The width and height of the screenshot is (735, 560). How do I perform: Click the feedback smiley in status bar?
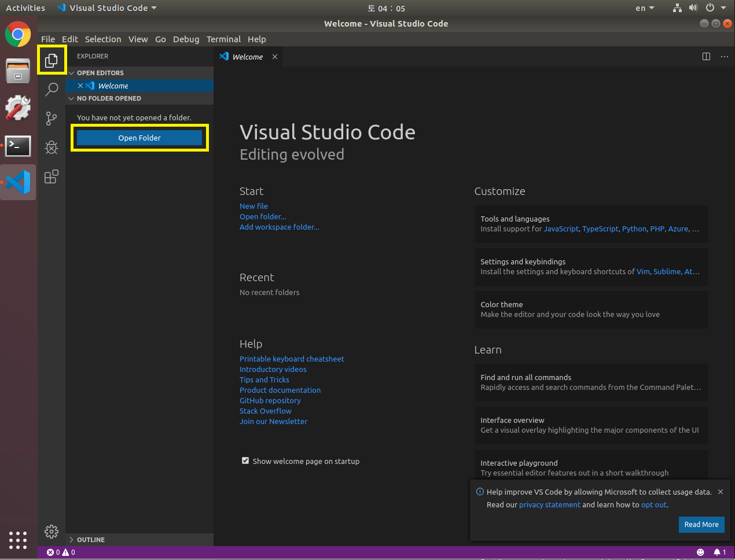(700, 552)
